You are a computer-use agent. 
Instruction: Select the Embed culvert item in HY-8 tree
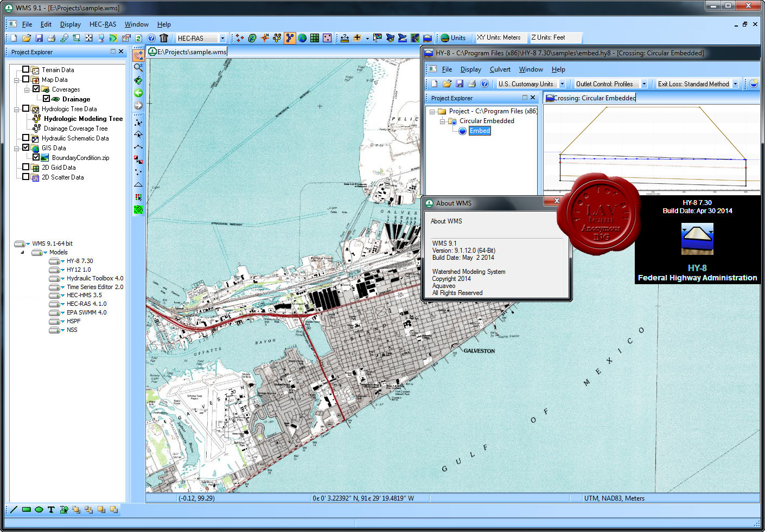480,131
